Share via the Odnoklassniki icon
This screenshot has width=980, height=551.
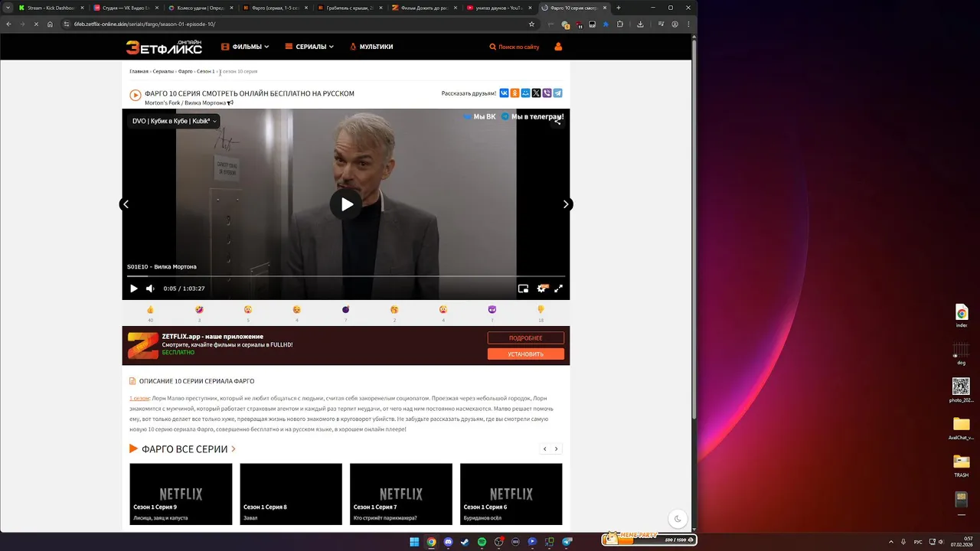[x=514, y=93]
